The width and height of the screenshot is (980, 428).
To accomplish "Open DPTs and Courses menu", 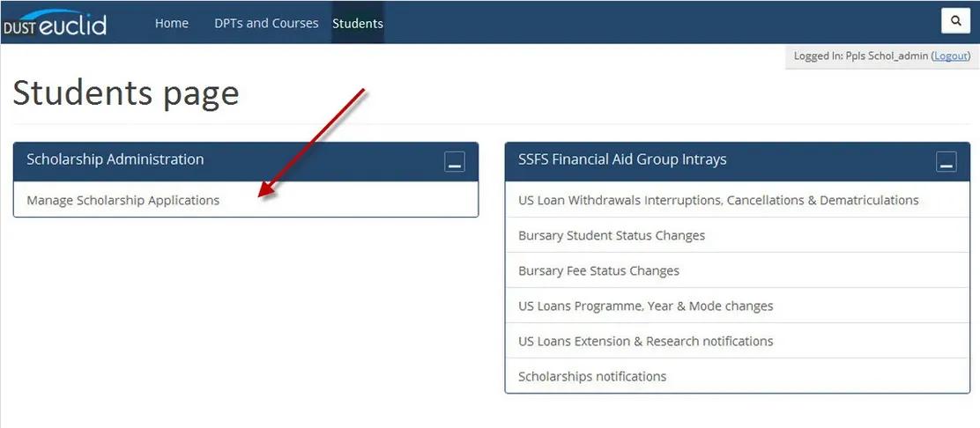I will 266,23.
